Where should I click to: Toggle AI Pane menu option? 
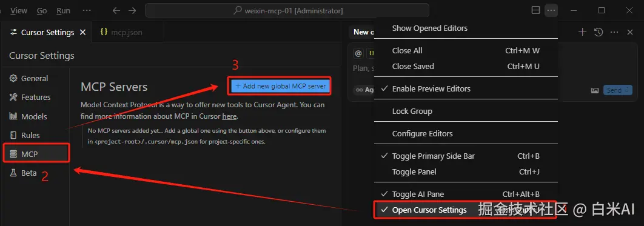466,194
